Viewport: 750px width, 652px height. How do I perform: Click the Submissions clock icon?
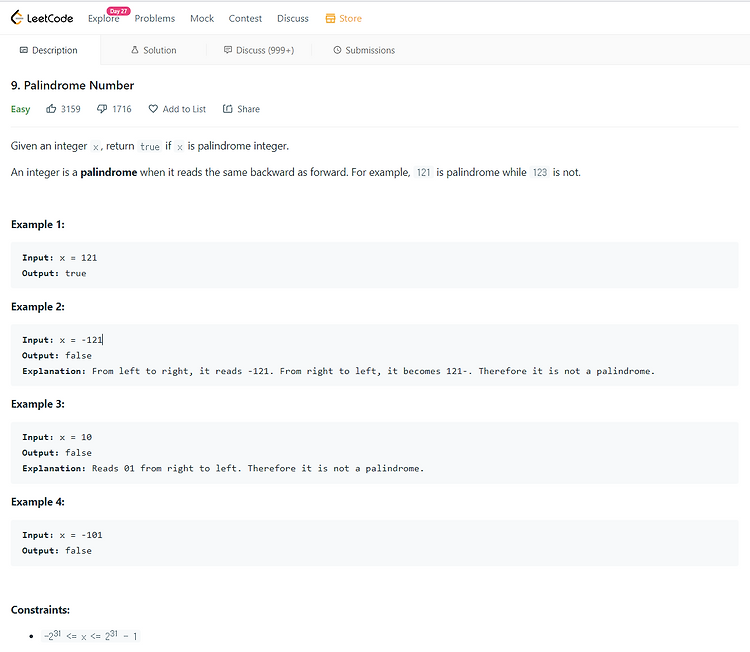click(337, 50)
